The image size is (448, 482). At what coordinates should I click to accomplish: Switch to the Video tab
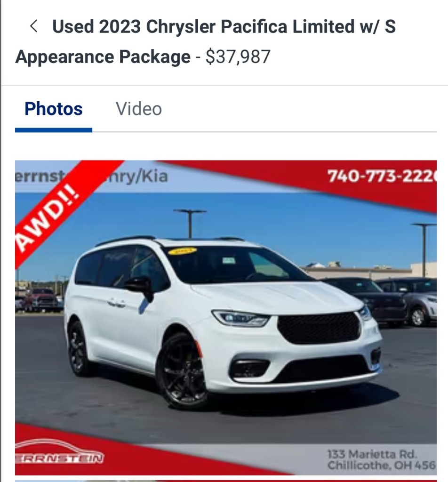pos(138,109)
